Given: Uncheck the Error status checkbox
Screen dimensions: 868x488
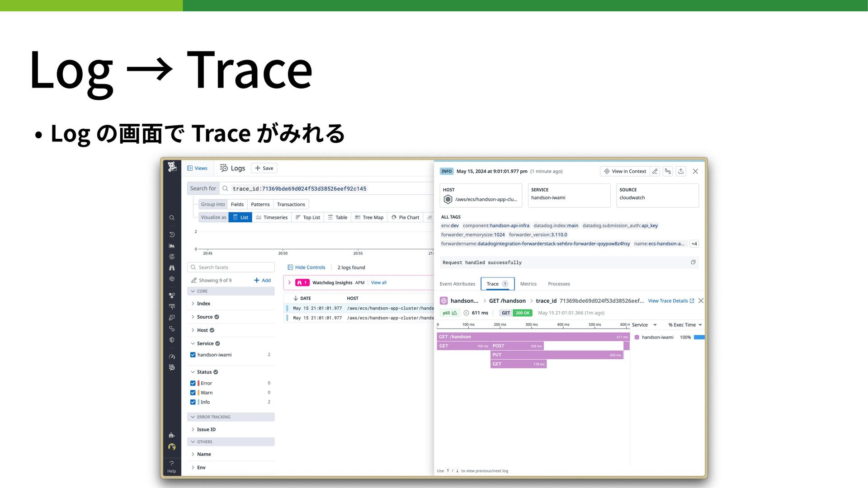Looking at the screenshot, I should (x=193, y=383).
